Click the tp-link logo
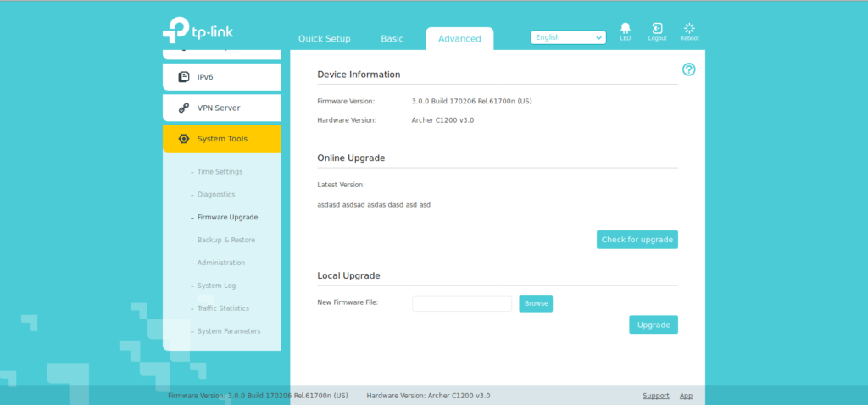This screenshot has width=868, height=405. (x=198, y=30)
